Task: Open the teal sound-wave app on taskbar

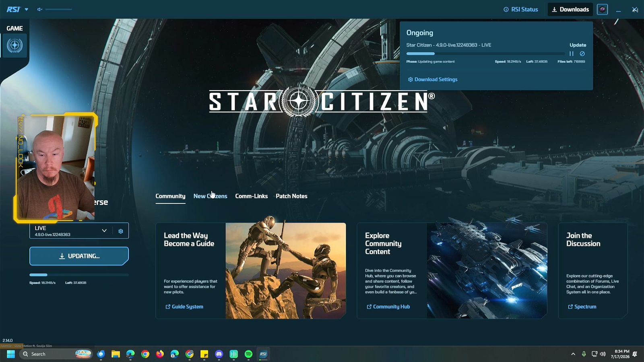Action: pyautogui.click(x=234, y=354)
